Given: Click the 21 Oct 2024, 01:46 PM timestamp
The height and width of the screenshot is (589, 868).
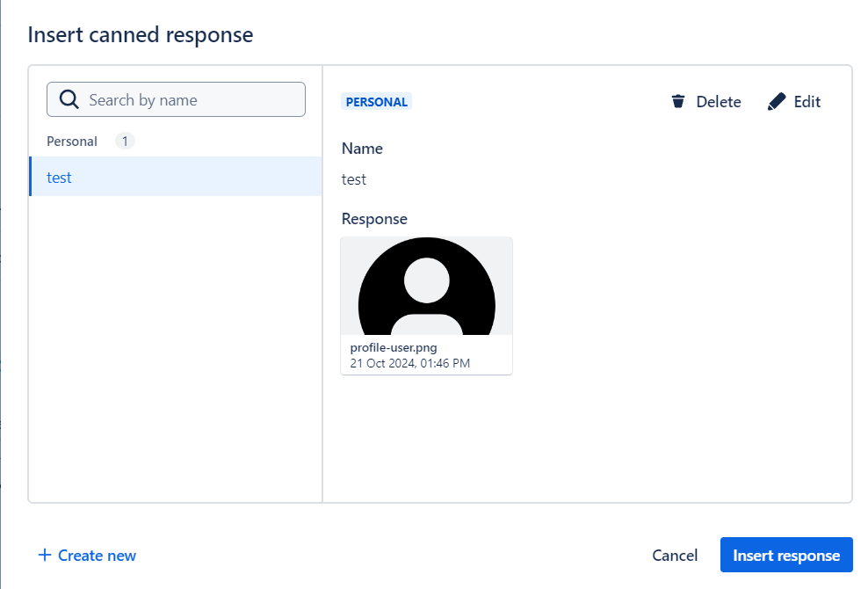Looking at the screenshot, I should click(x=409, y=363).
